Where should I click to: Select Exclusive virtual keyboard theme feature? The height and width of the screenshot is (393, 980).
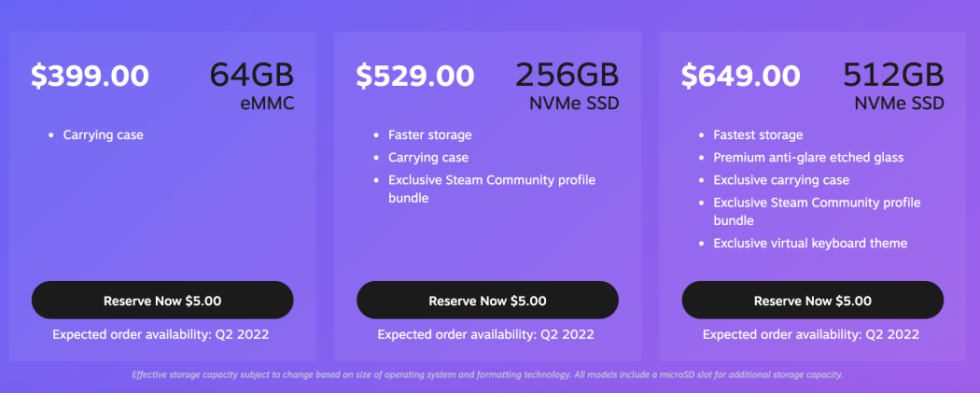point(810,244)
